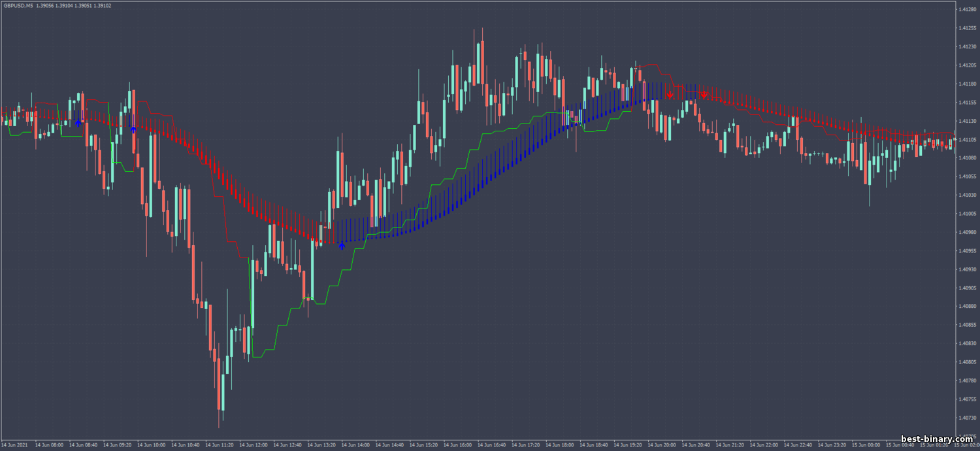Image resolution: width=980 pixels, height=451 pixels.
Task: Click the 1.41280 price scale label
Action: point(967,10)
